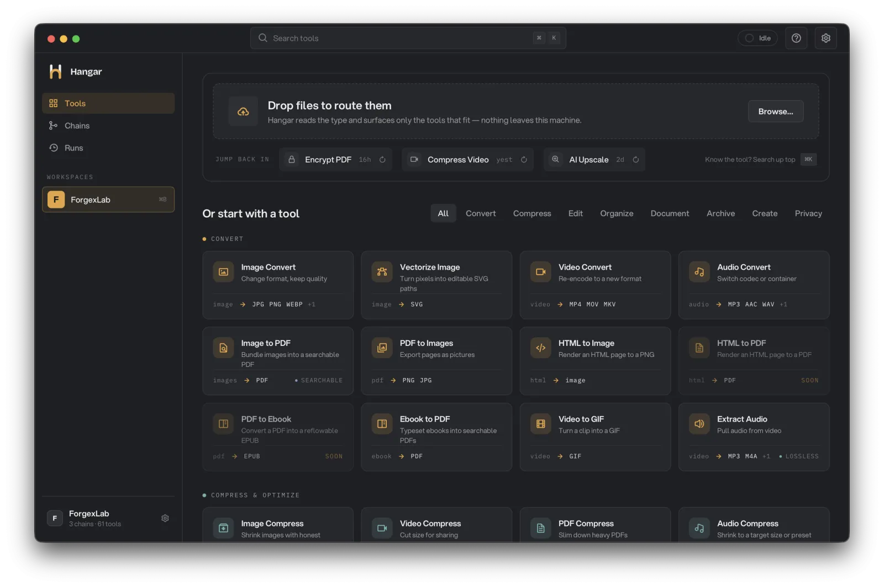The image size is (884, 588).
Task: Click the ⌘K shortcut hint badge
Action: click(808, 159)
